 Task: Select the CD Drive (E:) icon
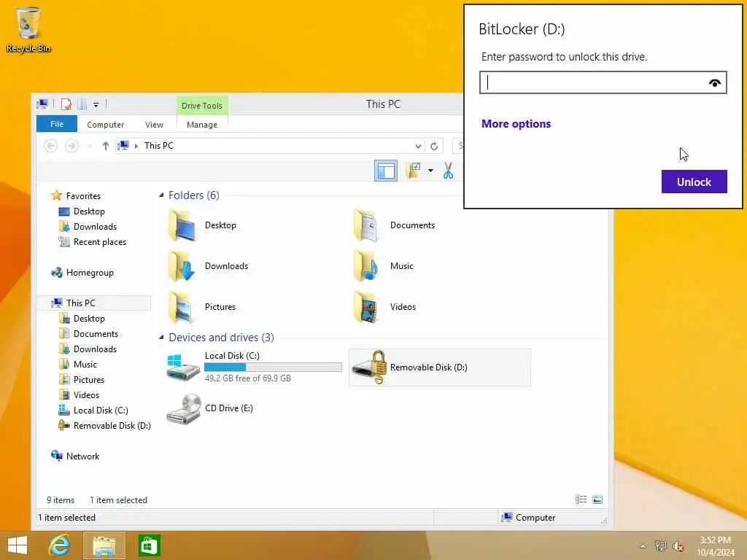coord(184,408)
